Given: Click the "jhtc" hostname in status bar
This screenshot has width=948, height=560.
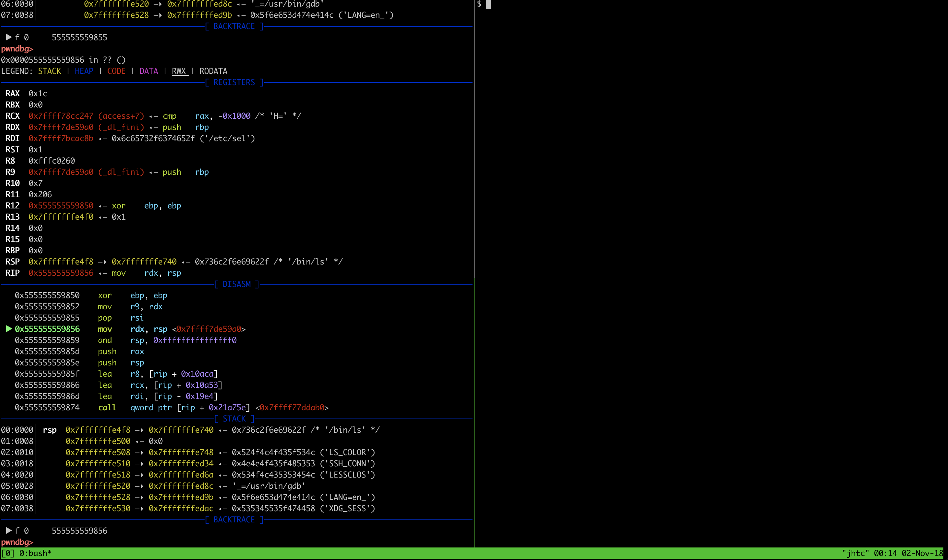Looking at the screenshot, I should 855,553.
